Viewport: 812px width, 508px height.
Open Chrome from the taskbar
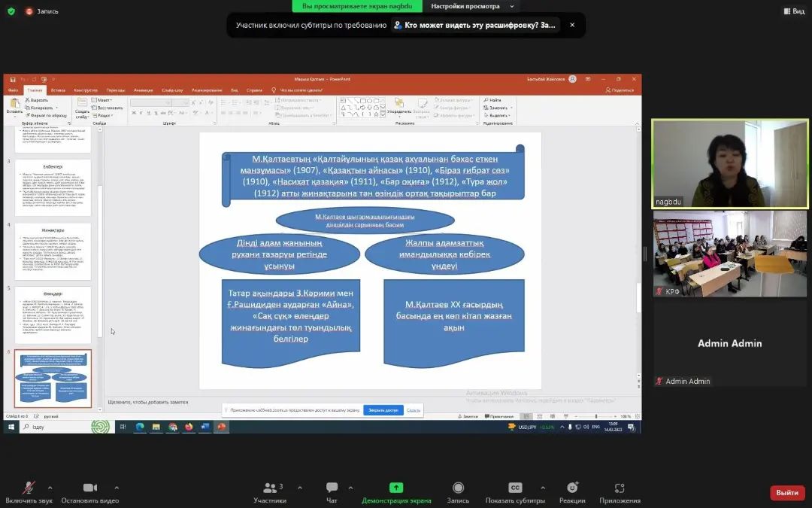tap(172, 427)
